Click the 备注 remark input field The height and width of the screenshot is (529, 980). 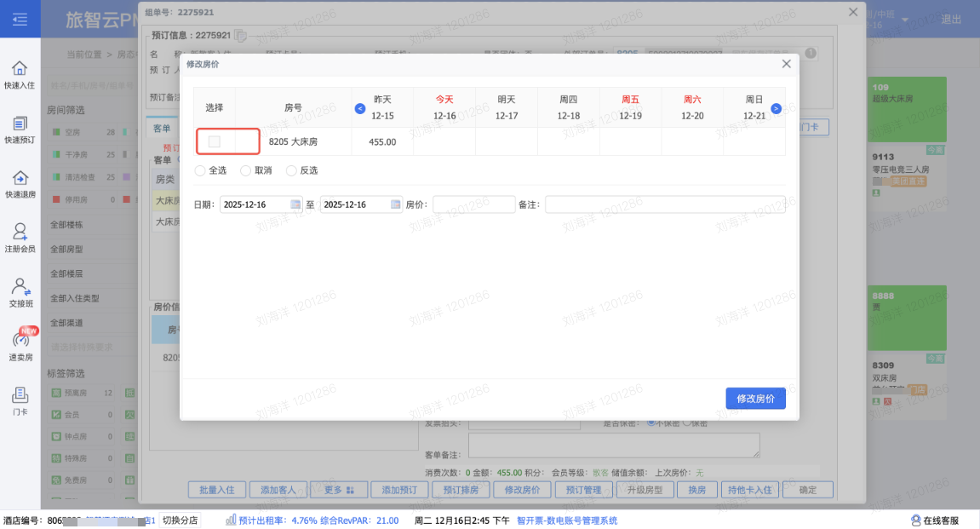tap(665, 204)
